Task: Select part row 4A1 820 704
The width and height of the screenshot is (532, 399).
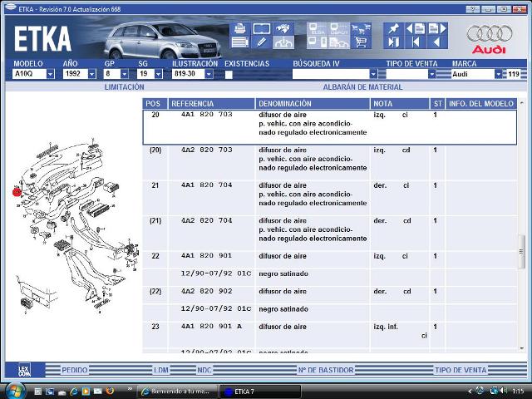Action: point(330,198)
